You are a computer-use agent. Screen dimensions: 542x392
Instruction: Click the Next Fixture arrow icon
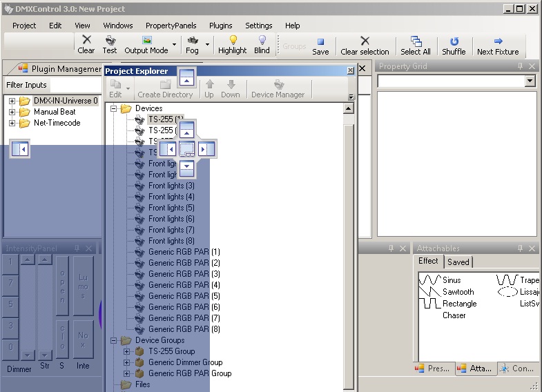tap(498, 41)
